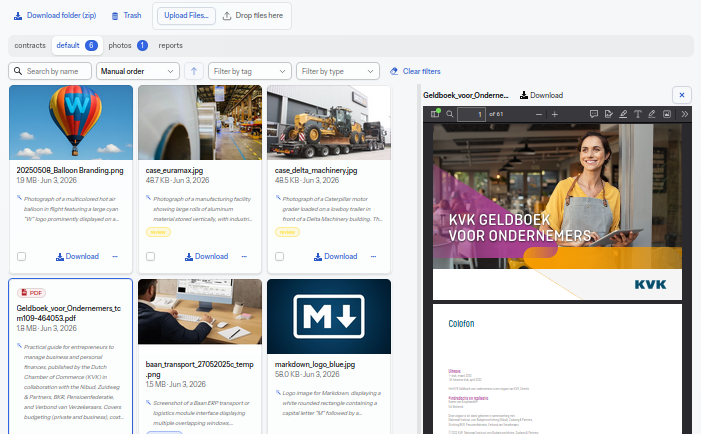Click the description edit icon on Geldboek card
The height and width of the screenshot is (434, 701).
19,346
